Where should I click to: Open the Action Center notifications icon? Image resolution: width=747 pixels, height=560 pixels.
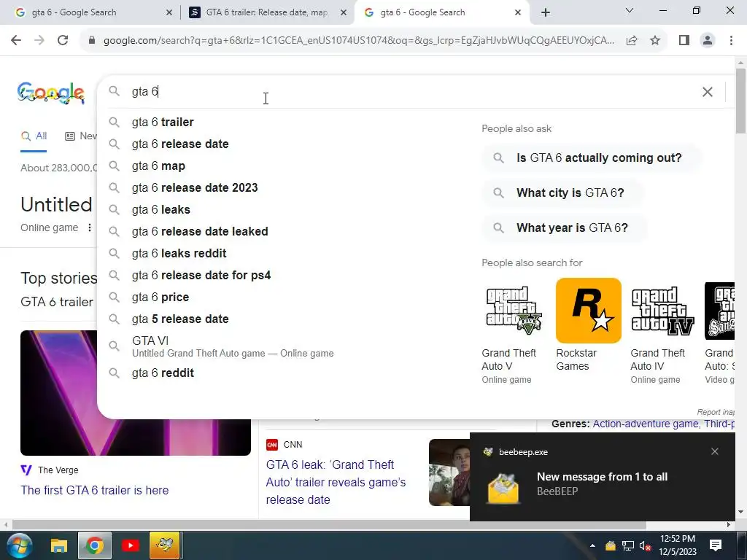pyautogui.click(x=716, y=545)
